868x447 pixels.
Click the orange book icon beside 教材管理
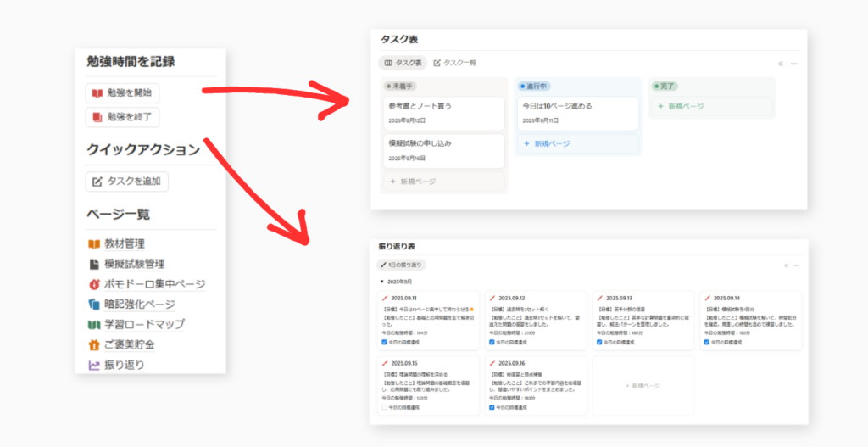tap(94, 244)
